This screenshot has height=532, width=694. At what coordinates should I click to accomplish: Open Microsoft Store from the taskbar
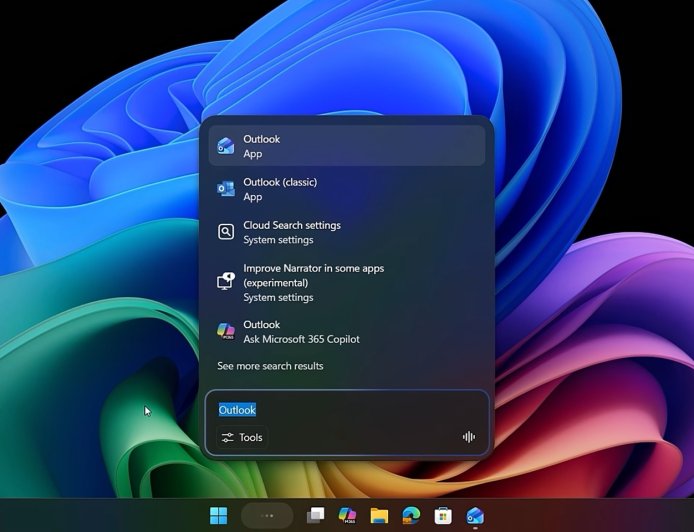click(x=443, y=515)
